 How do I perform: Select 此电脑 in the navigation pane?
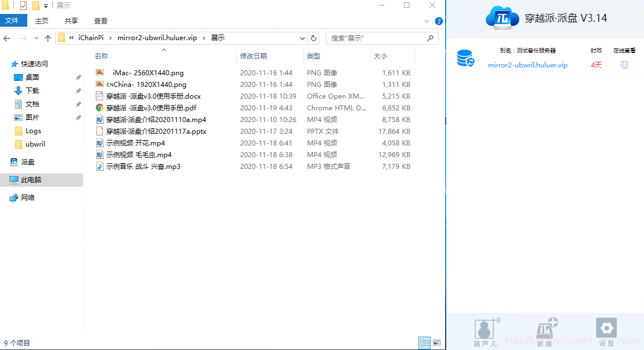[x=31, y=180]
